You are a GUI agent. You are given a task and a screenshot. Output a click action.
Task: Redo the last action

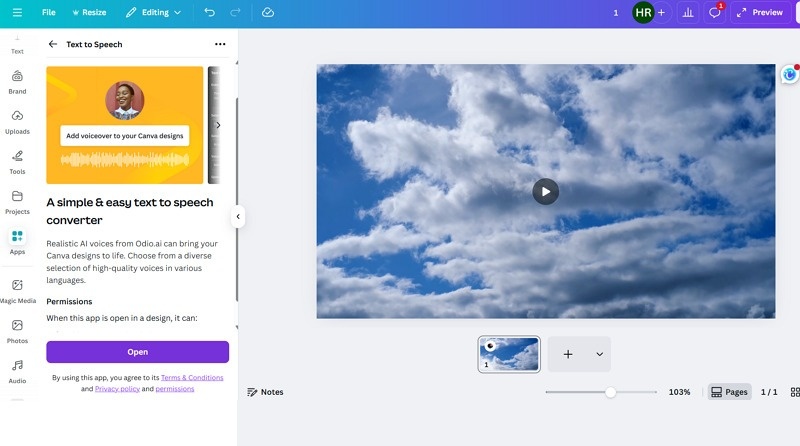click(235, 12)
